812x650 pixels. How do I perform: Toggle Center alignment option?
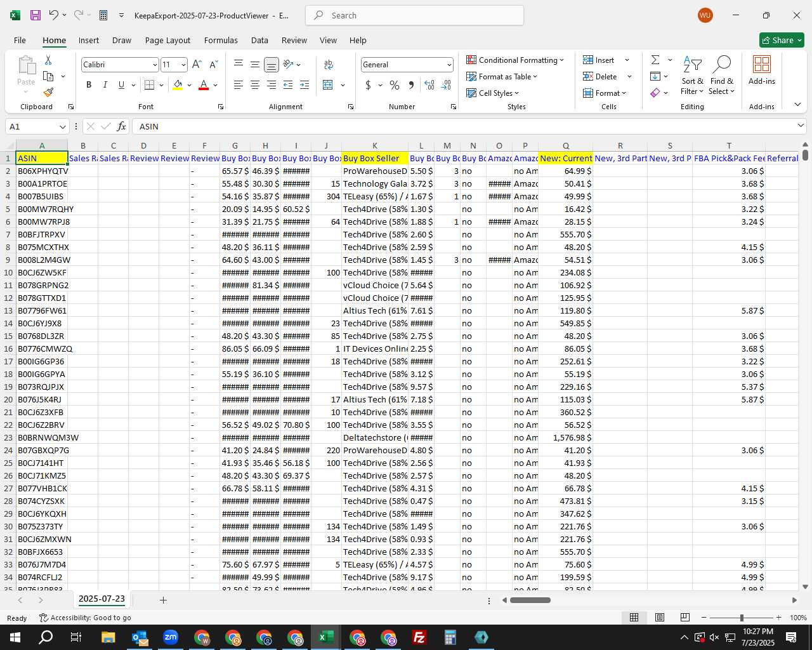click(x=254, y=84)
